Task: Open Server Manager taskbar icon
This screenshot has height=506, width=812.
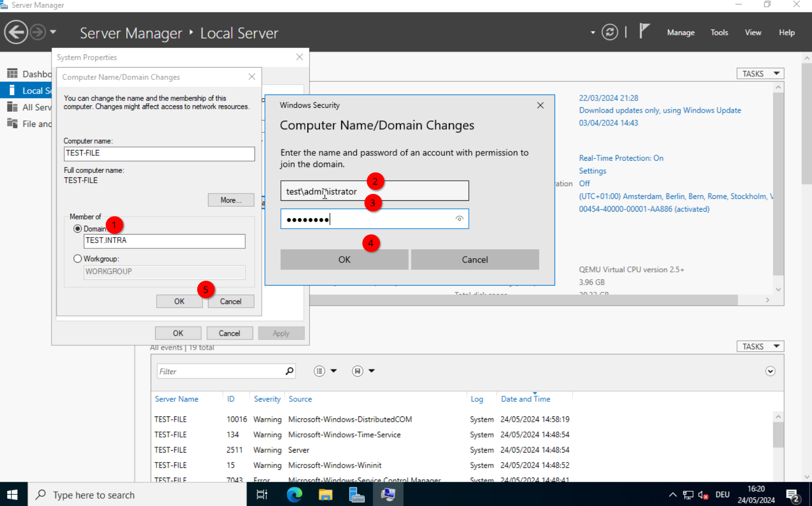Action: click(357, 494)
